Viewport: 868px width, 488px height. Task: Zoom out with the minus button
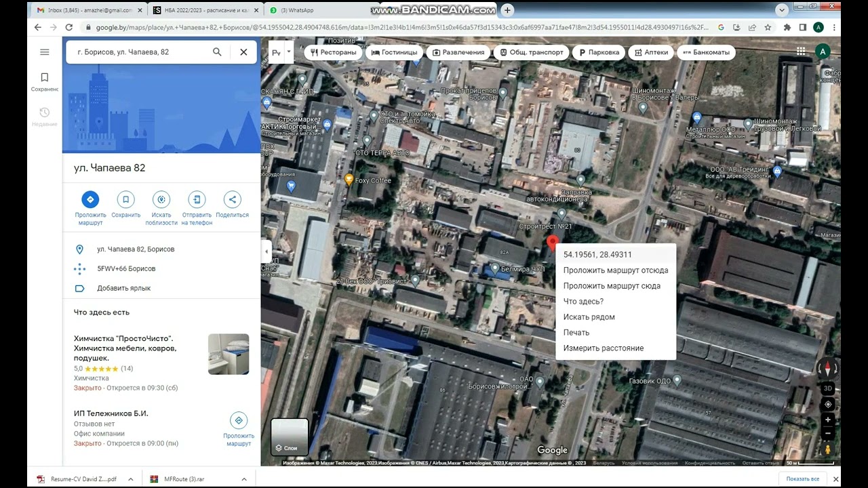point(828,434)
